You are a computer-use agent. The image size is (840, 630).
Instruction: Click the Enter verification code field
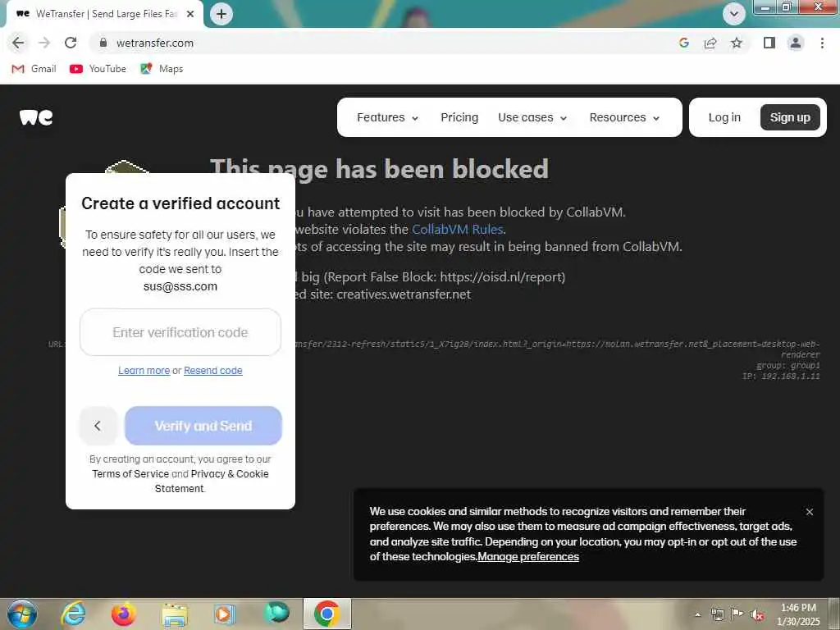pos(180,332)
